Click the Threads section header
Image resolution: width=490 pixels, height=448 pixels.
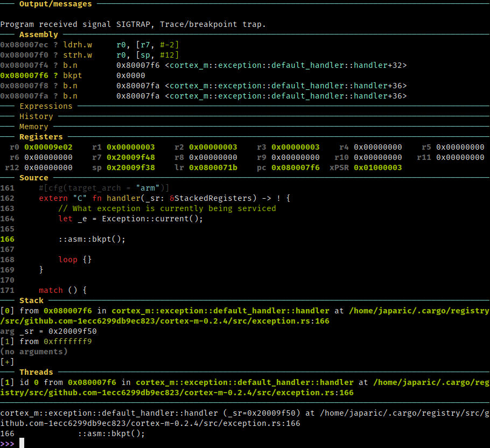coord(36,372)
